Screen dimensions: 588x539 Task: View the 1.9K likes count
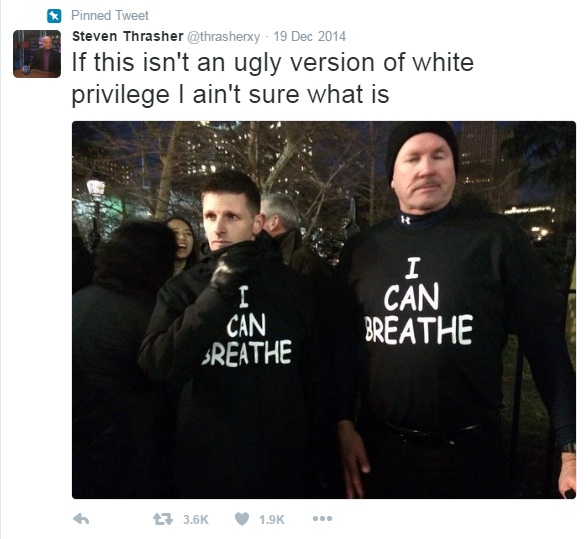(x=272, y=519)
